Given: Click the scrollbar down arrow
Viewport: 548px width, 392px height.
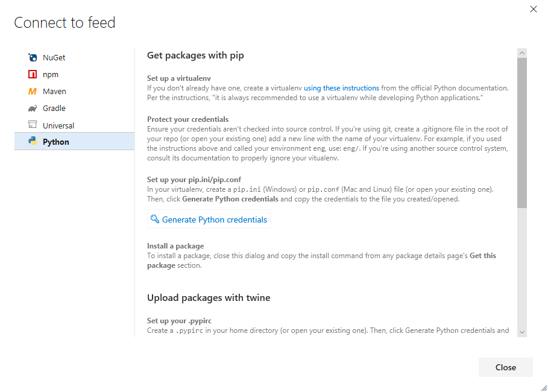Looking at the screenshot, I should pos(522,332).
